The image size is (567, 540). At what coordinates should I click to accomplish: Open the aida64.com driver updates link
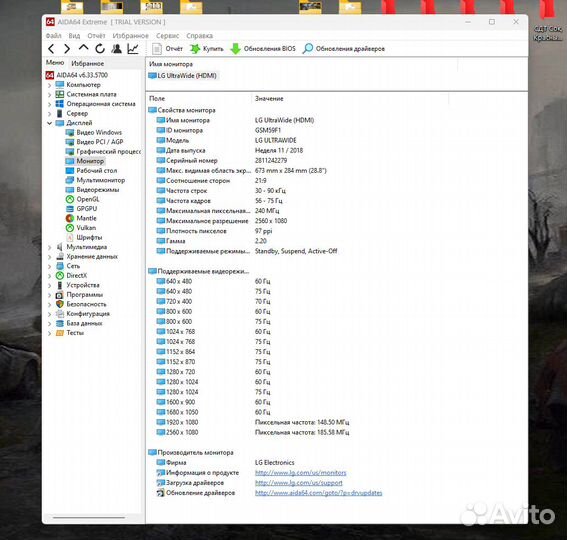pos(319,493)
